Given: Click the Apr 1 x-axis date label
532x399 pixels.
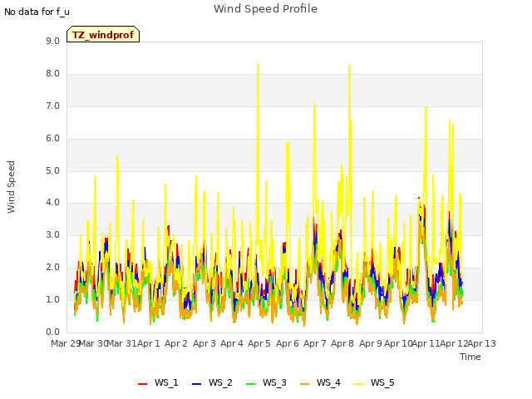Looking at the screenshot, I should click(x=149, y=343).
